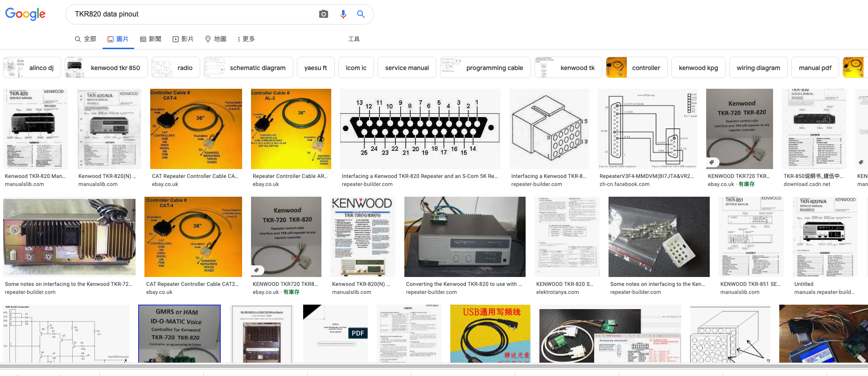Open DB9 serial connector schematic, bottom row
The width and height of the screenshot is (868, 376).
[x=66, y=334]
